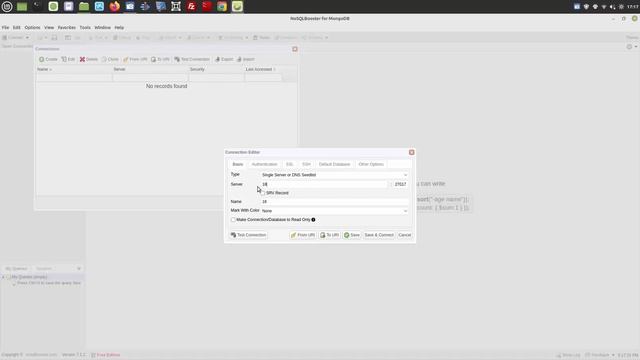Close the Connections window

pos(295,49)
